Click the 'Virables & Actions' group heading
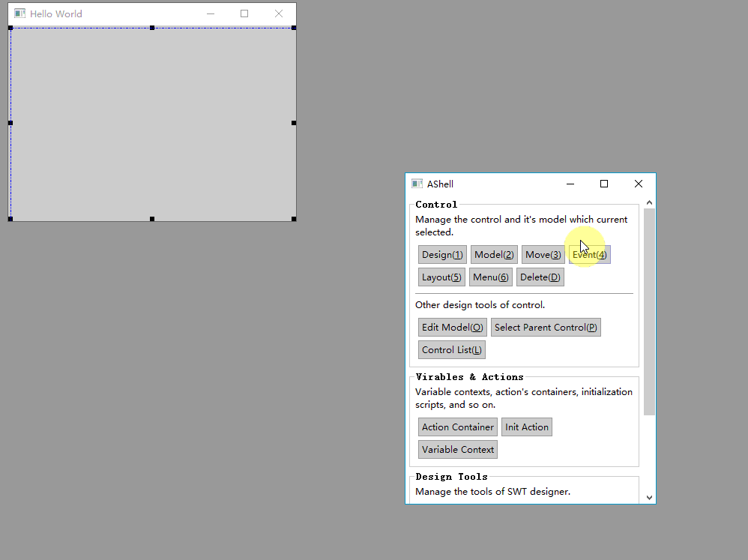 pyautogui.click(x=469, y=377)
